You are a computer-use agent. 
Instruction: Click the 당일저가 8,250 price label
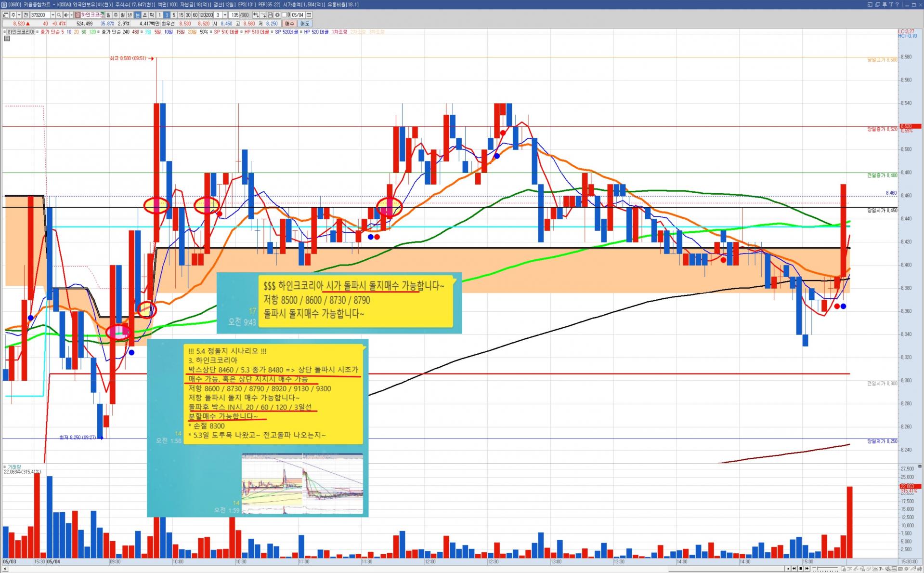(882, 441)
